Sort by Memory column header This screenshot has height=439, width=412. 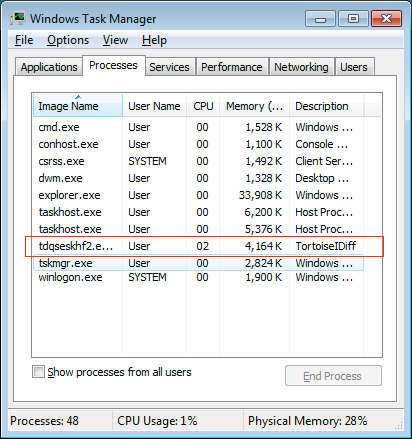(254, 106)
